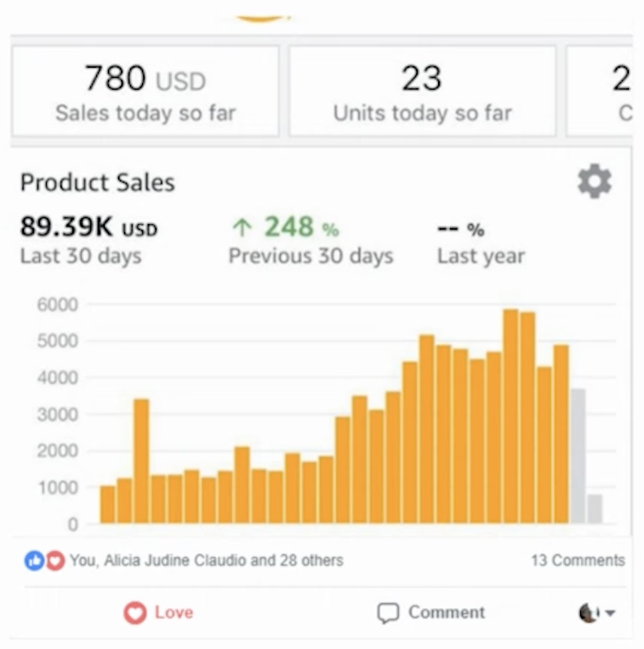
Task: Open Product Sales settings gear
Action: click(594, 182)
